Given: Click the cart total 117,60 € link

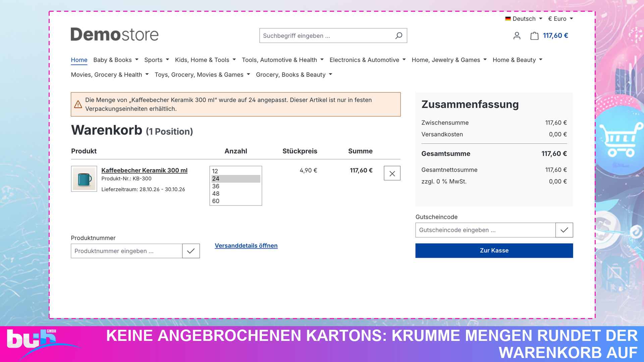Looking at the screenshot, I should point(555,36).
